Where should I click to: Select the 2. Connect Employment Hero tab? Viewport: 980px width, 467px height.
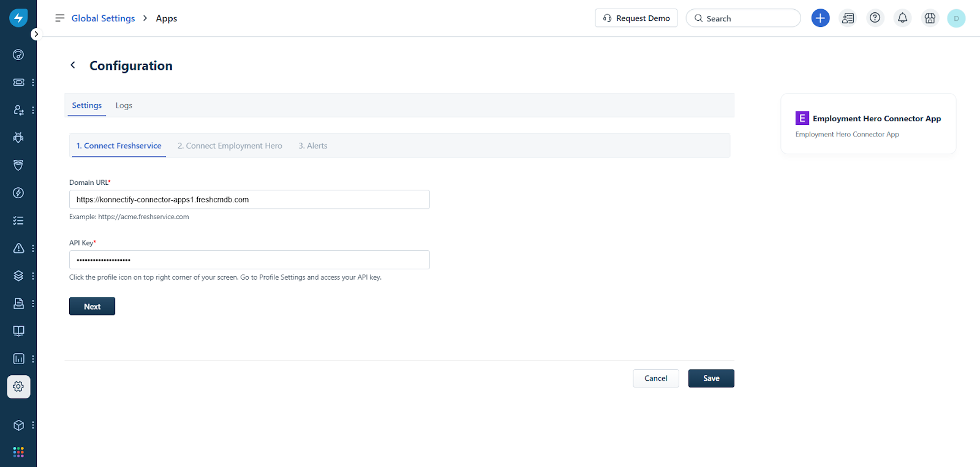pyautogui.click(x=230, y=146)
